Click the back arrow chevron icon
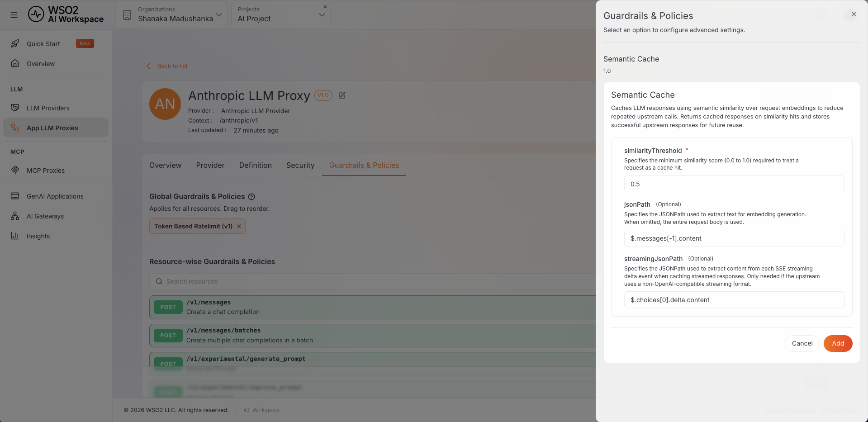The image size is (868, 422). [x=148, y=66]
